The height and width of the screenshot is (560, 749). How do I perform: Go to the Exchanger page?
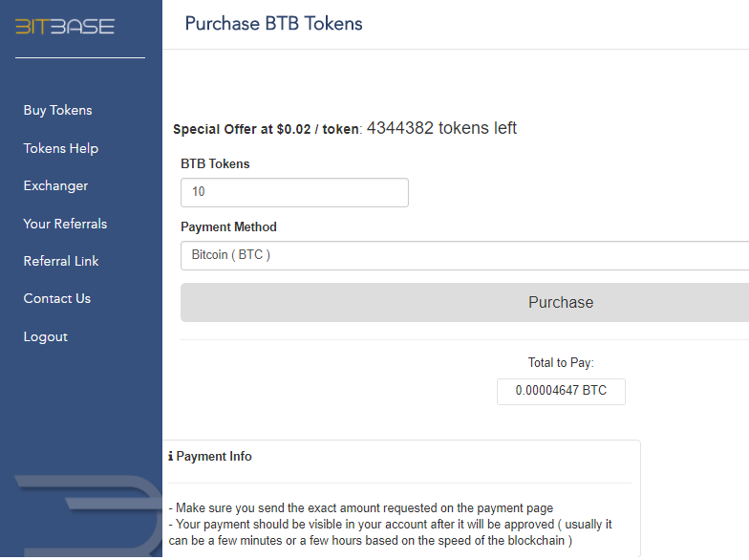55,185
